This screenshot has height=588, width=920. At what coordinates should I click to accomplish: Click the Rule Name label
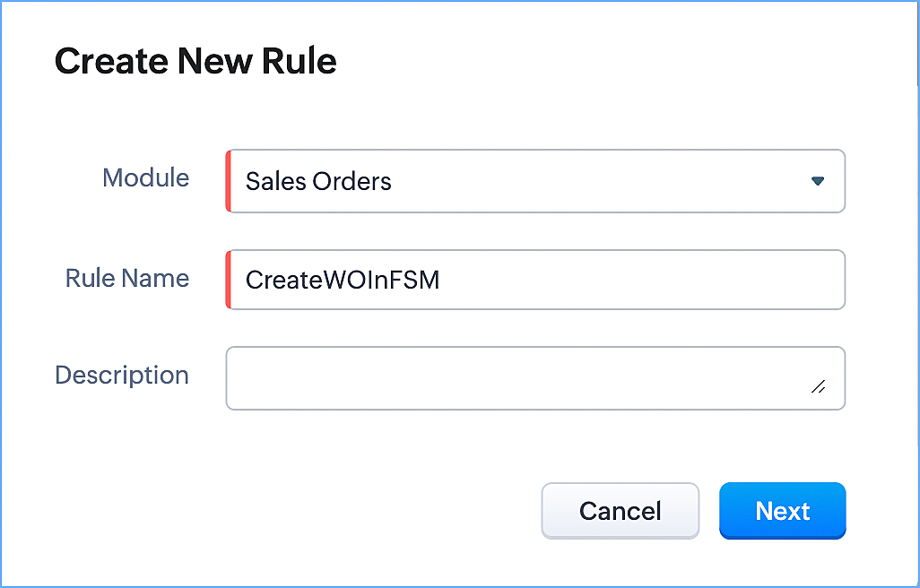pyautogui.click(x=127, y=278)
